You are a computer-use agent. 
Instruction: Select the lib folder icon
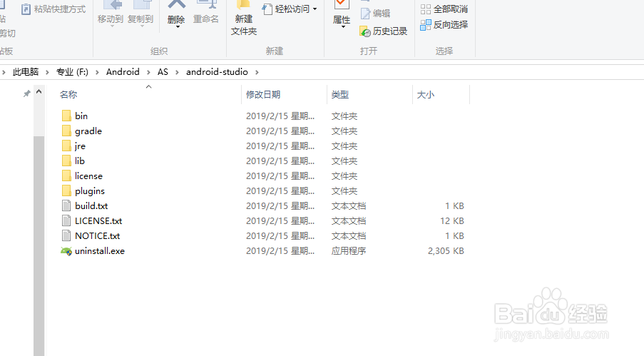tap(66, 161)
